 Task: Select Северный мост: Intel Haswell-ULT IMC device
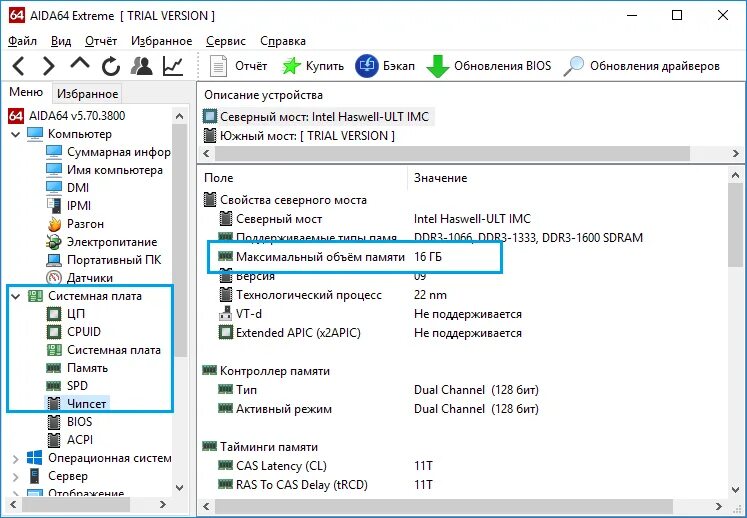coord(317,117)
